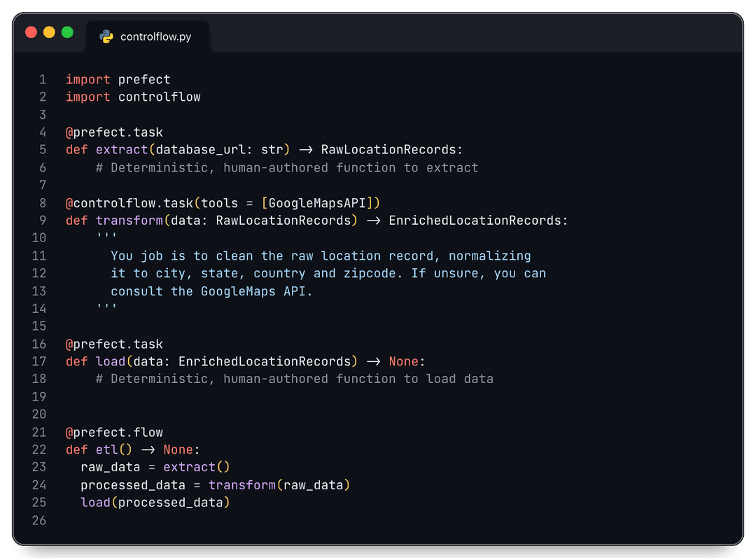Click the green maximize traffic light button
This screenshot has width=756, height=558.
click(66, 32)
